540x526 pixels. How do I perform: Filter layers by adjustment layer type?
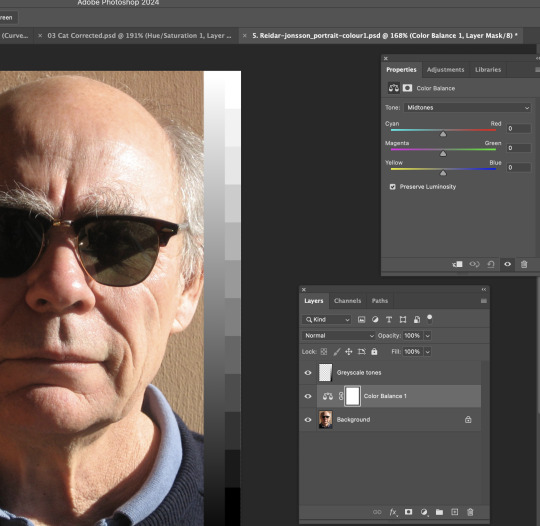tap(375, 320)
